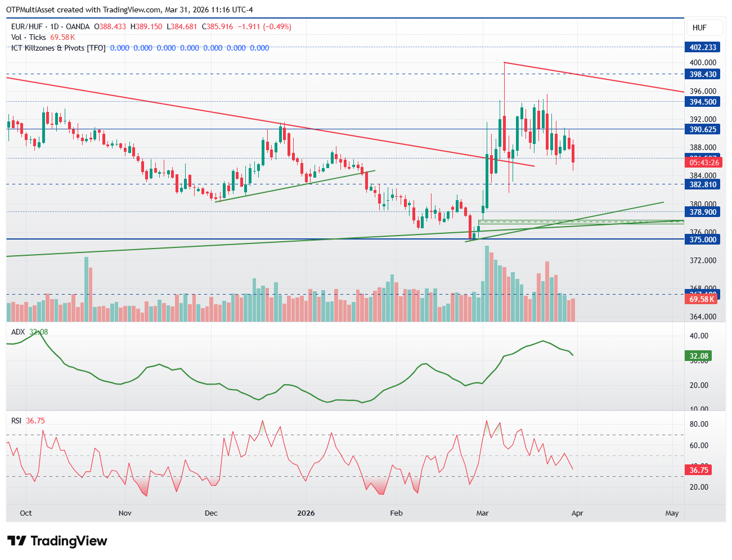Image resolution: width=732 pixels, height=560 pixels.
Task: Click the RSI indicator label
Action: [16, 421]
